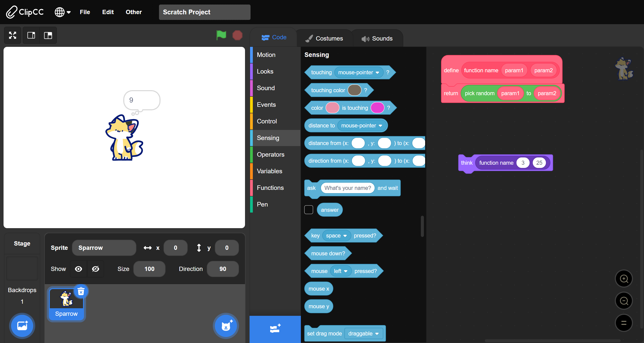Click the answer reporter block
Viewport: 644px width, 343px height.
coord(330,210)
